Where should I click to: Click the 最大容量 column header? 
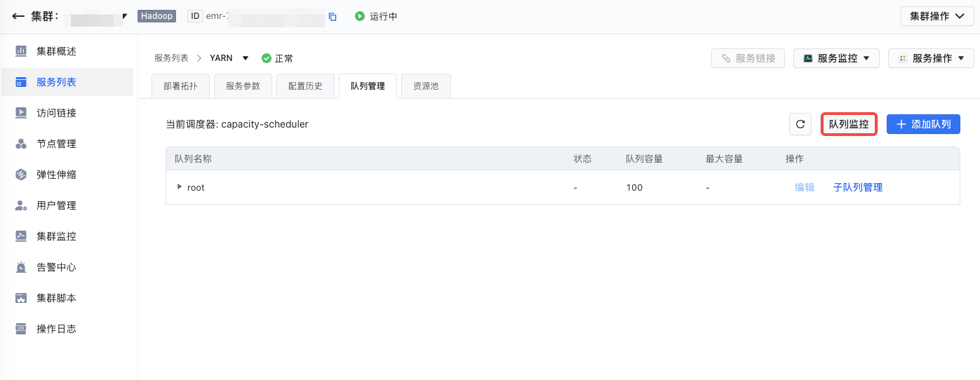[x=724, y=158]
